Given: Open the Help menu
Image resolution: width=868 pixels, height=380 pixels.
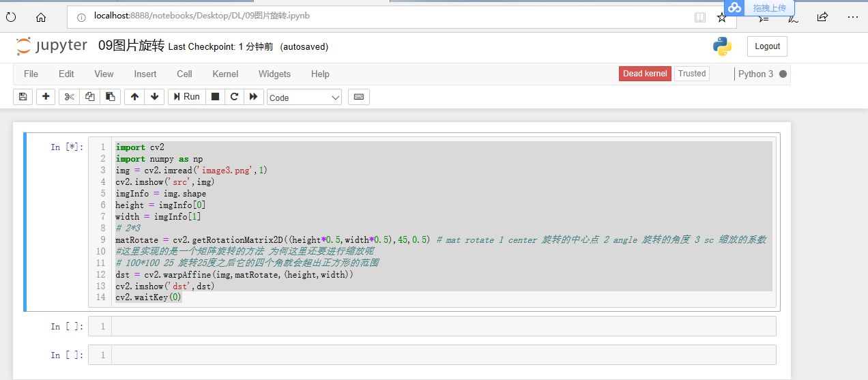Looking at the screenshot, I should click(x=320, y=74).
